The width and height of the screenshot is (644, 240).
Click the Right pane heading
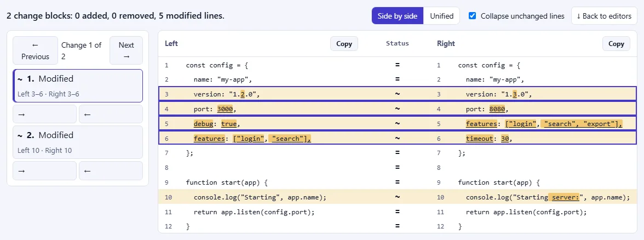click(446, 43)
